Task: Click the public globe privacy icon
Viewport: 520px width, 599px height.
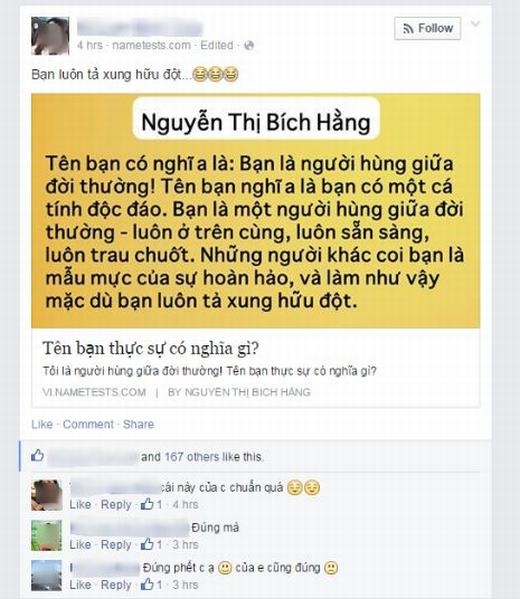Action: 249,45
